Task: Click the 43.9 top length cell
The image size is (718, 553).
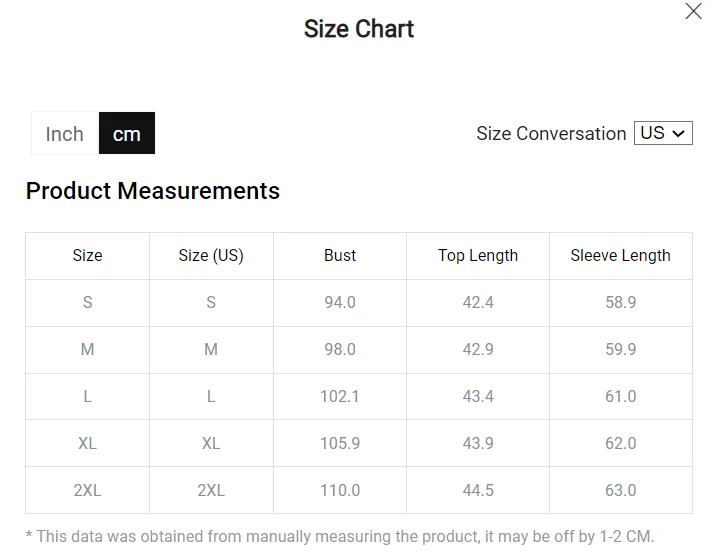Action: tap(478, 444)
